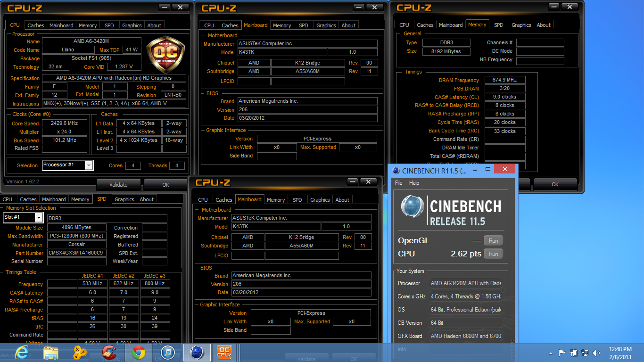The height and width of the screenshot is (362, 644).
Task: Click the Module Size value '4096 MBytes'
Action: coord(76,228)
